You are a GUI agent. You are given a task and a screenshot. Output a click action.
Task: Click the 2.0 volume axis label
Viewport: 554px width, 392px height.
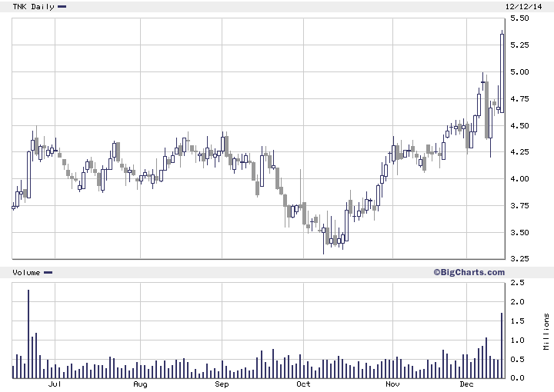pos(518,302)
